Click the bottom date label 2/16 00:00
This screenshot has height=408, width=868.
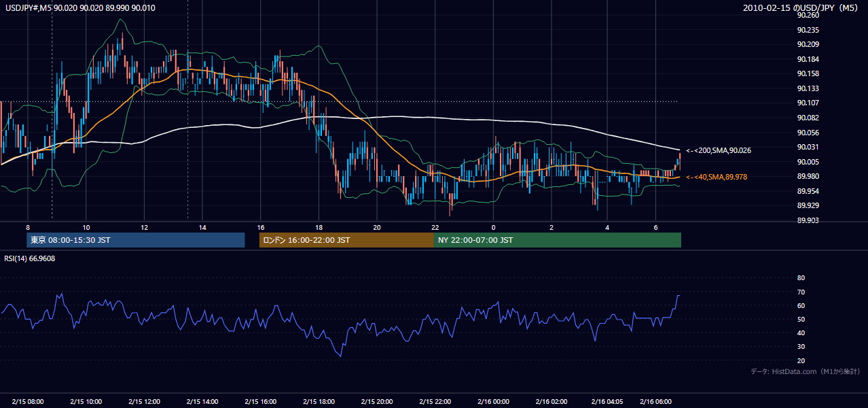pos(493,402)
